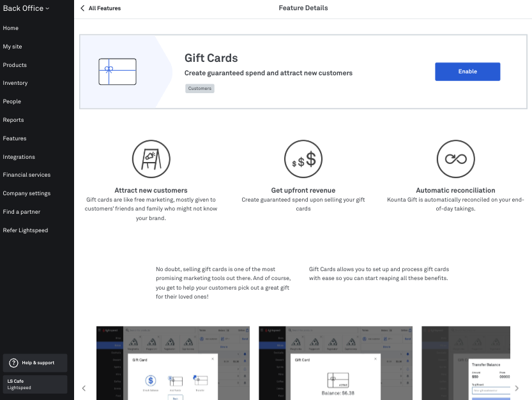Open Company settings in the sidebar
This screenshot has height=400, width=532.
[x=26, y=193]
